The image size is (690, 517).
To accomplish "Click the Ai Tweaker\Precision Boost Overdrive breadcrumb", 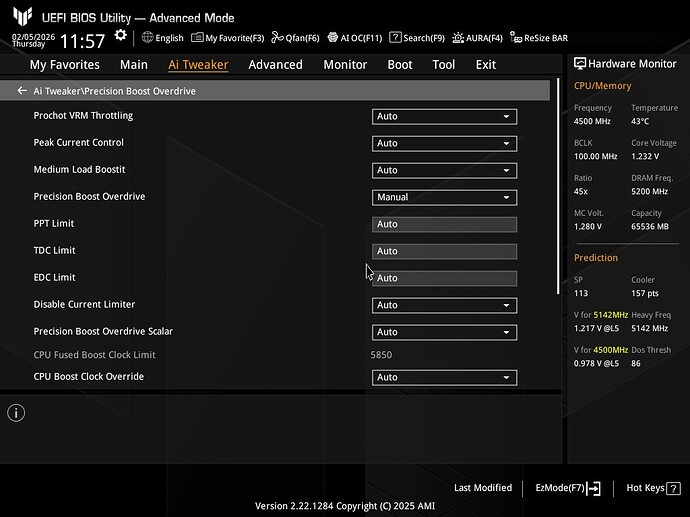I will [x=114, y=91].
